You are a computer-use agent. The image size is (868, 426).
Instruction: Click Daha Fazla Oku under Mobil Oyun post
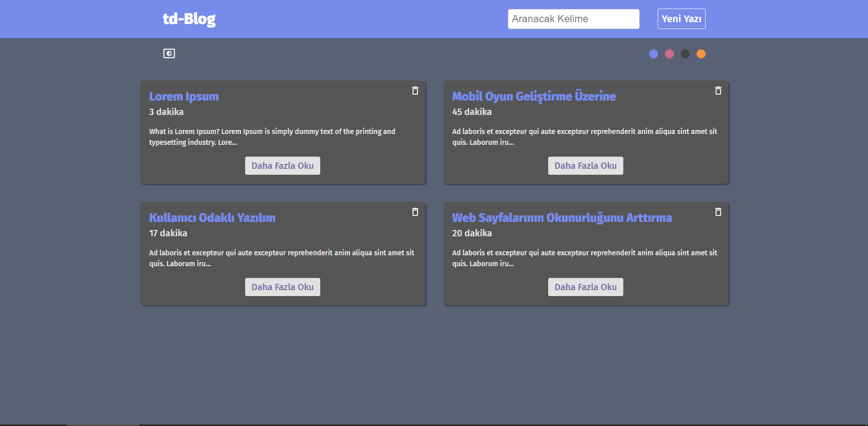pyautogui.click(x=586, y=166)
